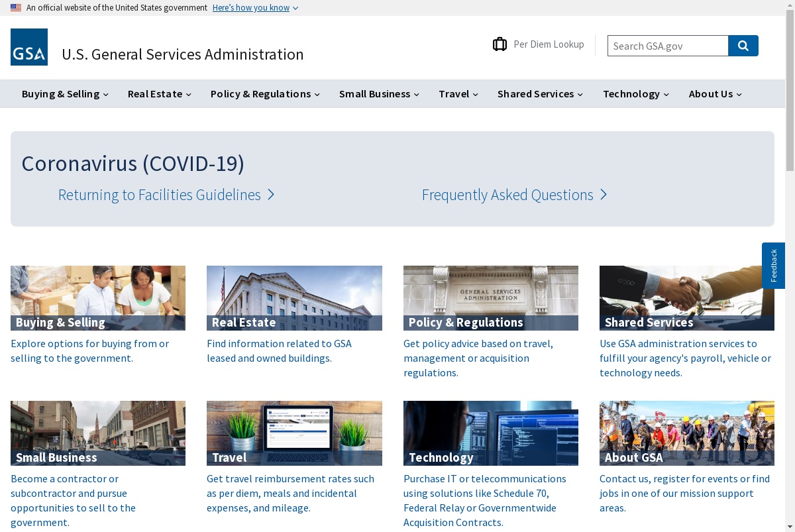This screenshot has width=795, height=532.
Task: Open About GSA groundbreaking image card
Action: click(x=687, y=433)
